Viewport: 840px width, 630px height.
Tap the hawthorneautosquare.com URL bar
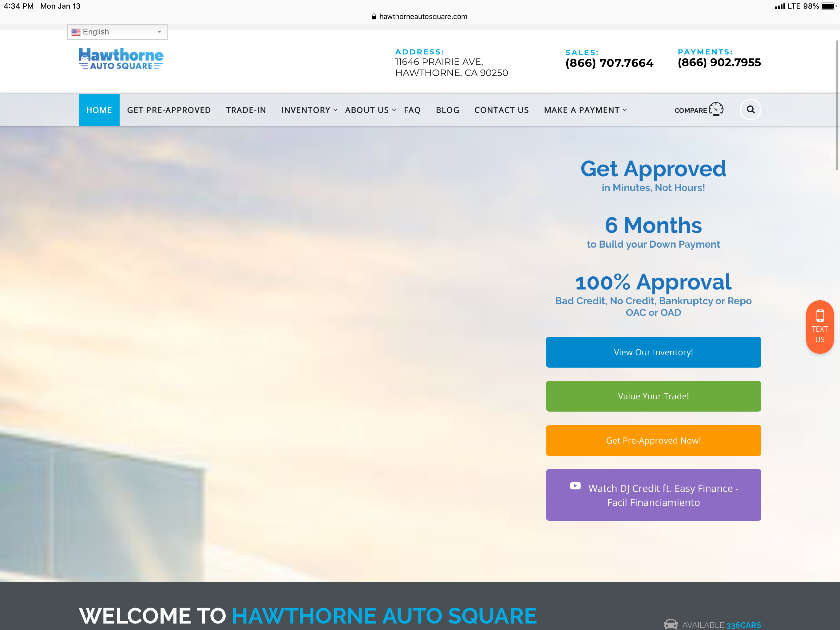click(420, 16)
